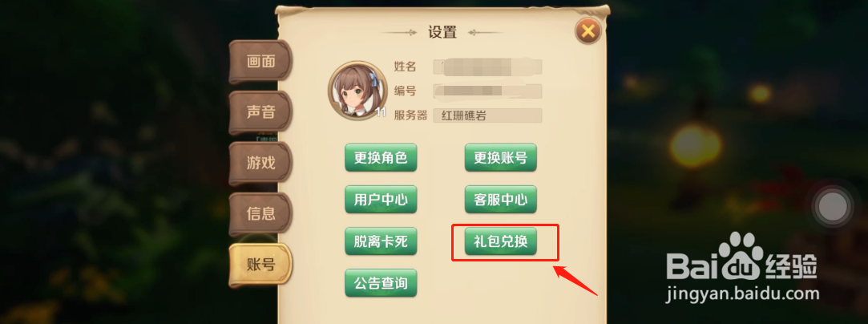Select the 游戏 settings tab
Screen dimensions: 868x324
click(260, 164)
